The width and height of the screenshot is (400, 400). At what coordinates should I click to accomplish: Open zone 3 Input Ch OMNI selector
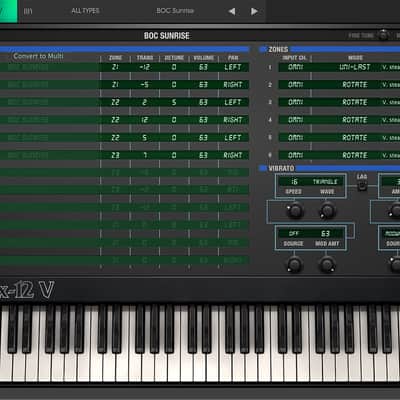pyautogui.click(x=295, y=102)
